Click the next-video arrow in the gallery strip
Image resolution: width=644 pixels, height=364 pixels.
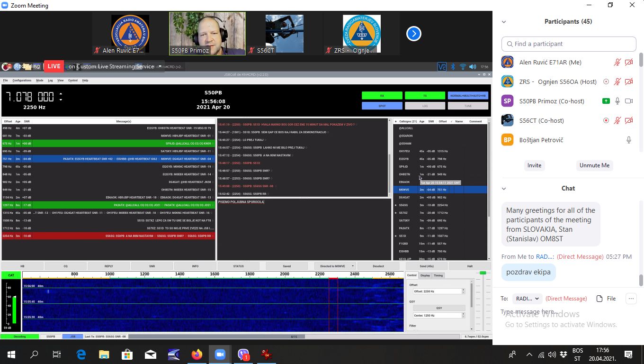click(x=413, y=34)
